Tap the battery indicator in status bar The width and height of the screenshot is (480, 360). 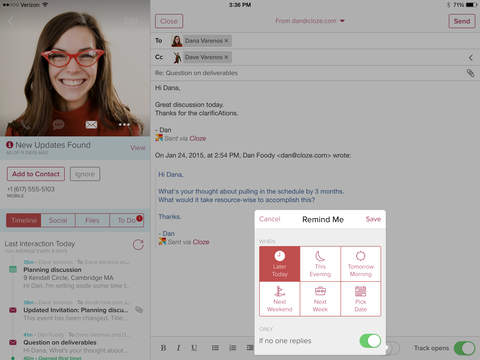[x=471, y=5]
